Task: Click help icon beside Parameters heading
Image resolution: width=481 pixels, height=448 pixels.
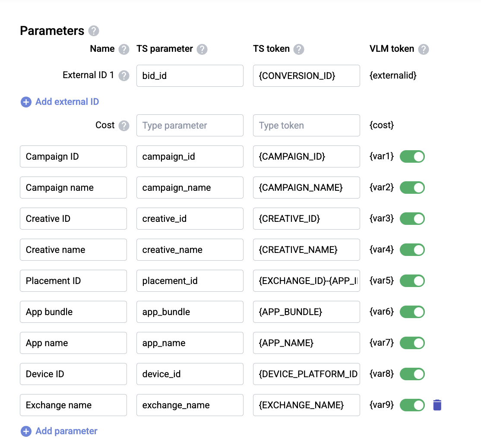Action: click(94, 31)
